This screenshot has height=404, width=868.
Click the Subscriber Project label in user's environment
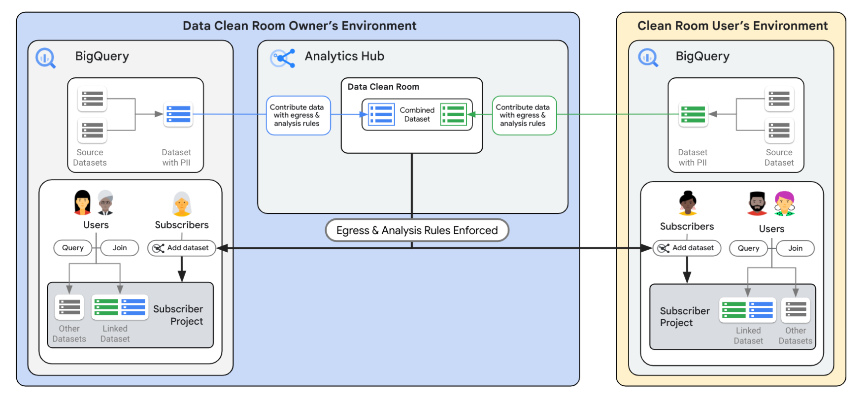coord(685,317)
